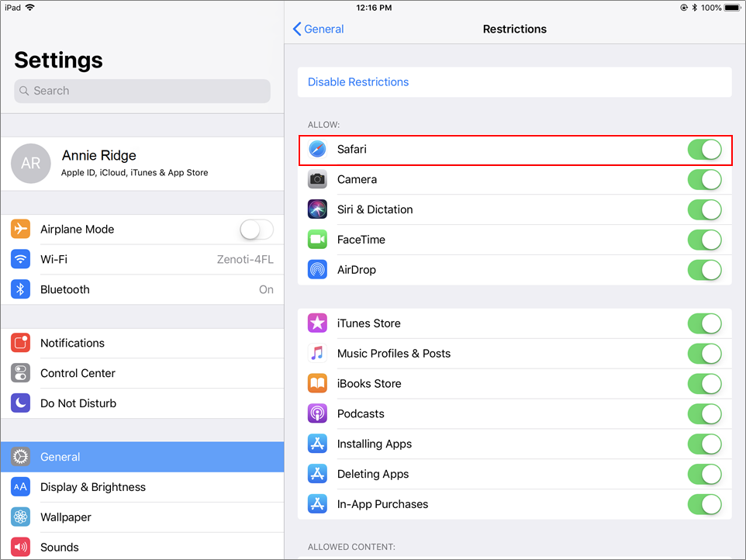Viewport: 746px width, 560px height.
Task: Toggle the Camera switch
Action: coord(705,179)
